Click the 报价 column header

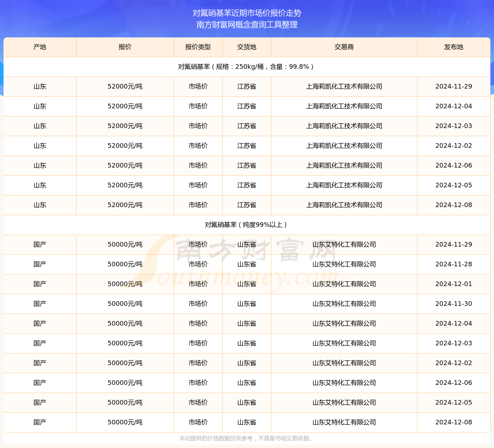125,47
